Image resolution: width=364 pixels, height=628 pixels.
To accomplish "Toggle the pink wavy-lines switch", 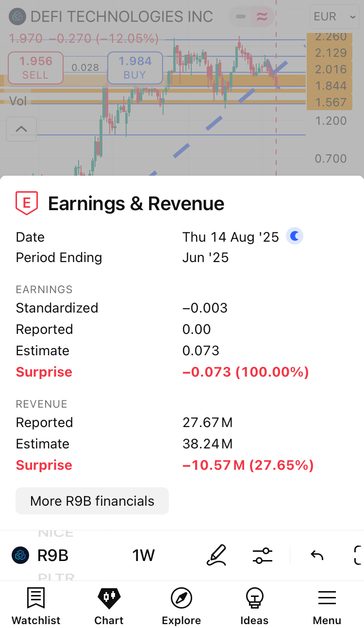I will tap(262, 17).
